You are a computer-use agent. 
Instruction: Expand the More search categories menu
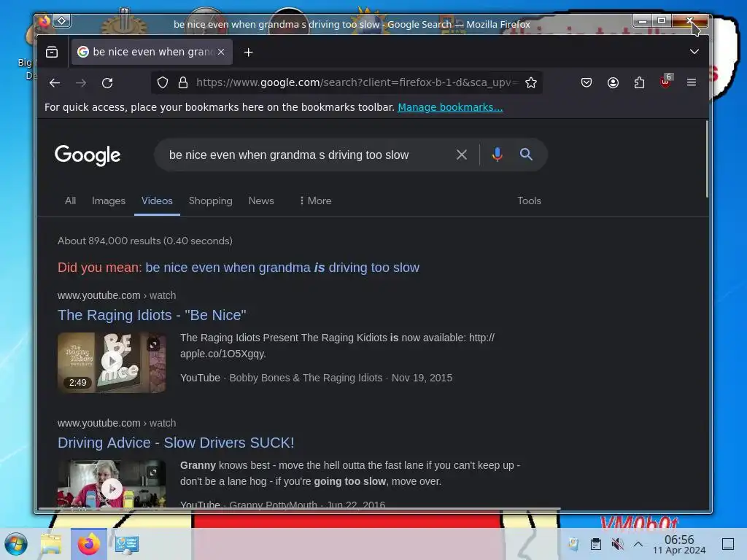tap(315, 201)
